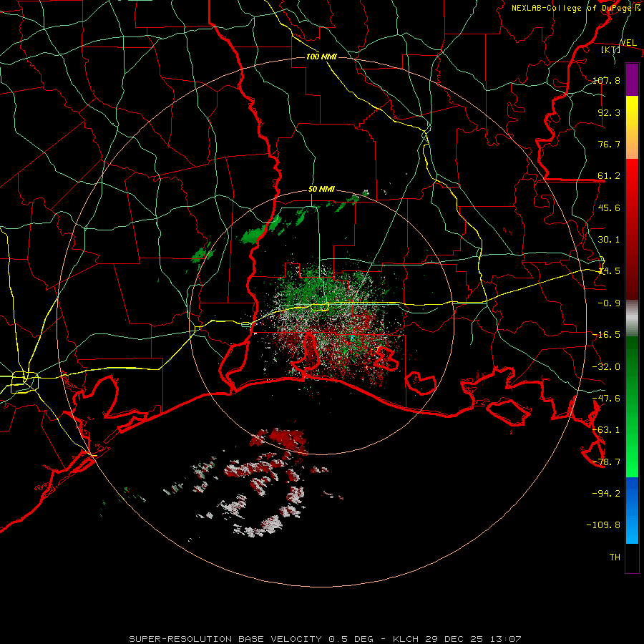
Task: Click the 50 NMI range ring label
Action: pos(321,190)
